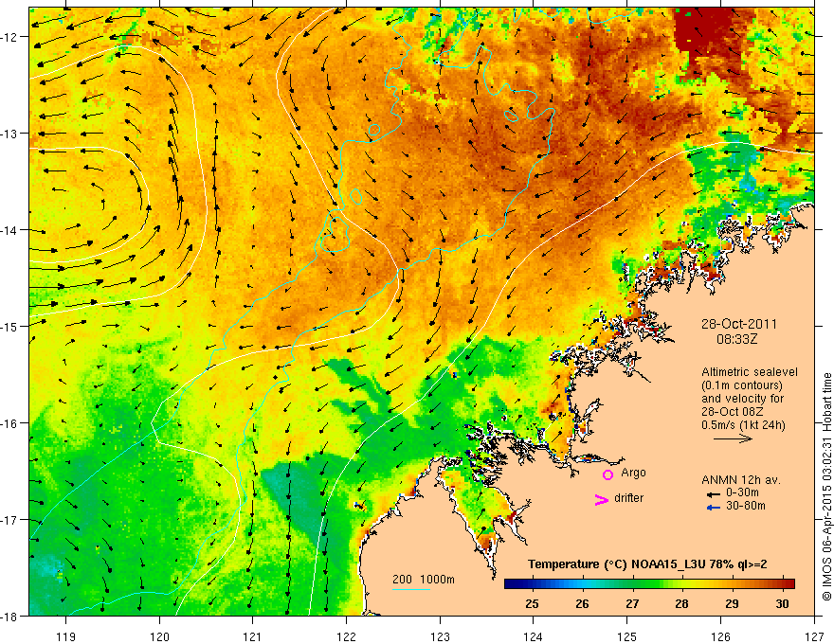Click the "and velocity for" text line
834x644 pixels.
pyautogui.click(x=742, y=398)
